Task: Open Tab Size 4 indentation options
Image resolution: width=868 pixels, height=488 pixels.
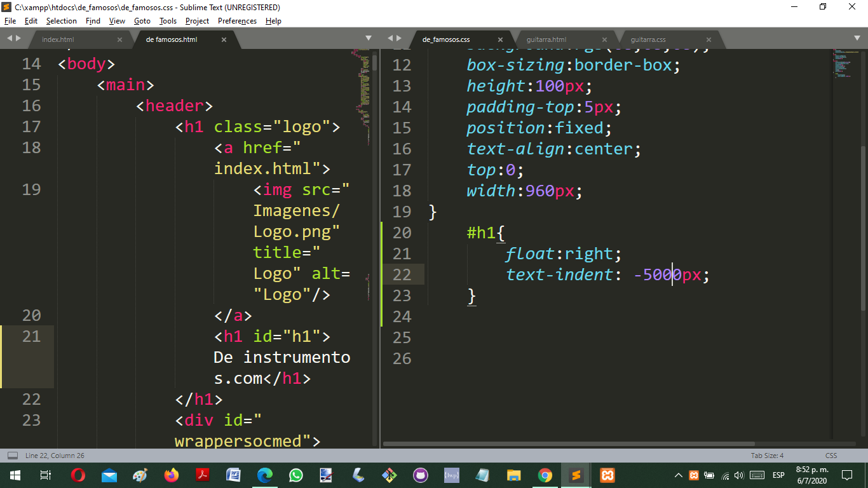Action: pyautogui.click(x=767, y=456)
